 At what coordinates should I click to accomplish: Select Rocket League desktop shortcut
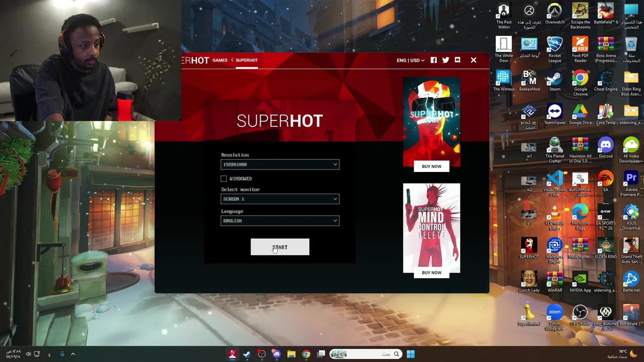(555, 50)
